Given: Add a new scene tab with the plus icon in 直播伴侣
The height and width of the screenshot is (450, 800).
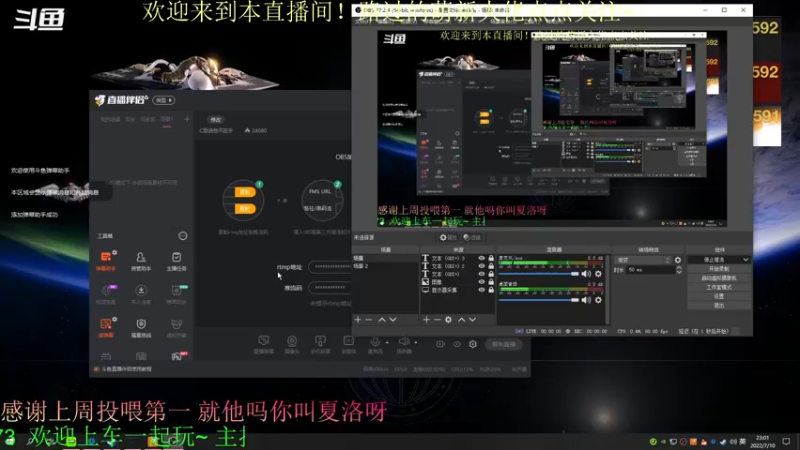Looking at the screenshot, I should [x=187, y=119].
